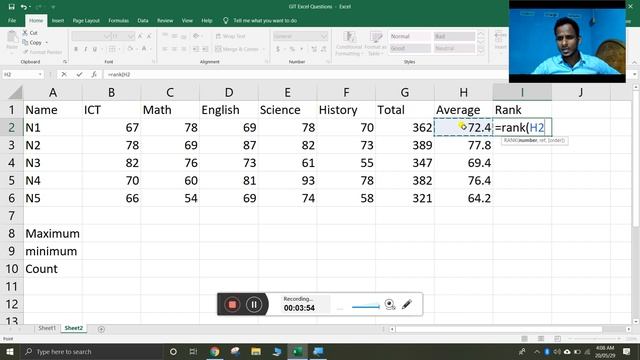Stop the screen recording with the red button

pos(232,304)
